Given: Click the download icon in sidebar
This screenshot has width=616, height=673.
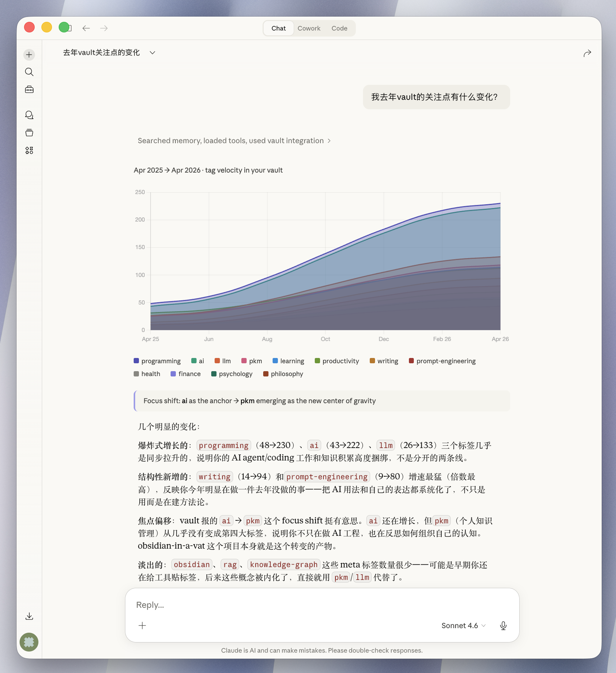Looking at the screenshot, I should (29, 616).
